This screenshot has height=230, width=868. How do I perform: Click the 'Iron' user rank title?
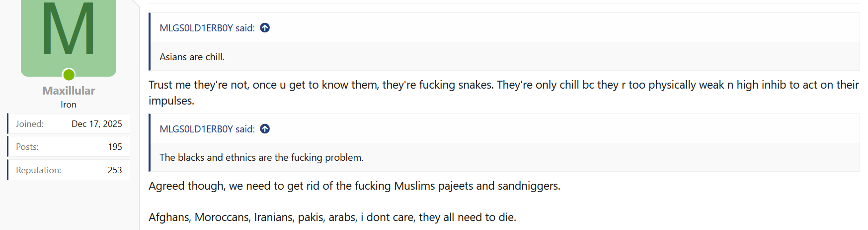click(69, 105)
